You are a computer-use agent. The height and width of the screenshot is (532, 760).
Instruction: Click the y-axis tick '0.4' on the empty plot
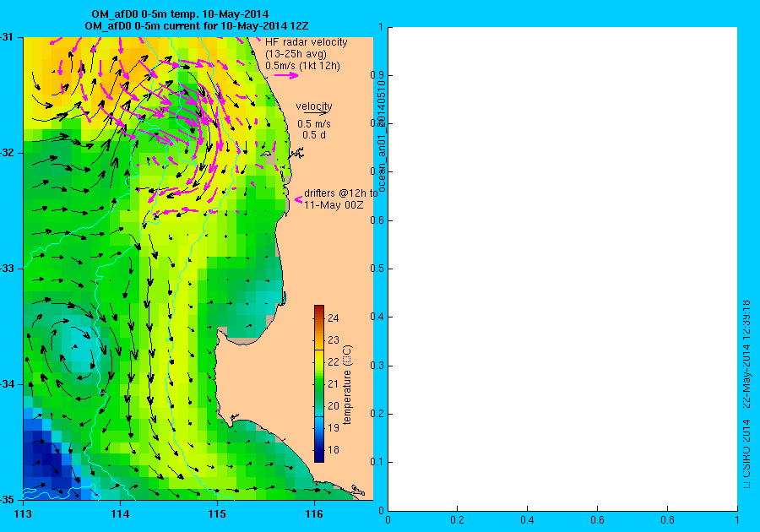coord(377,317)
